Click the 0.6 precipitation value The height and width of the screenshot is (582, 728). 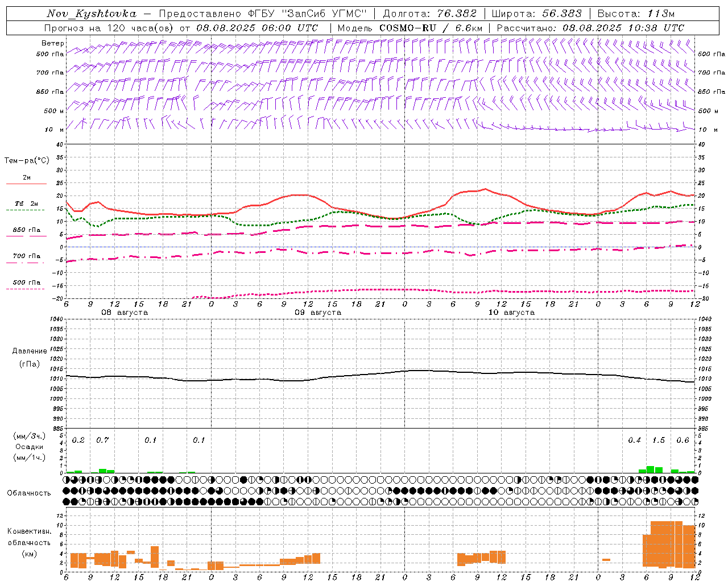[682, 440]
